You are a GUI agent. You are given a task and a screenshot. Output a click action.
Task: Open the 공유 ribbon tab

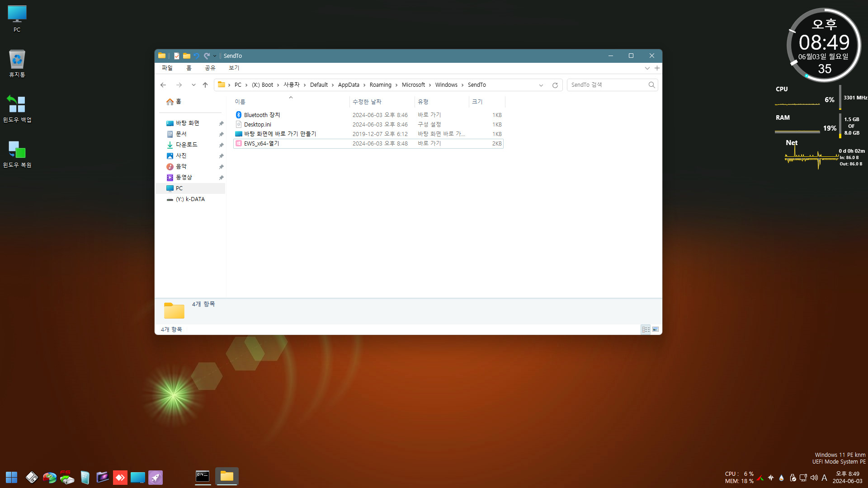210,68
